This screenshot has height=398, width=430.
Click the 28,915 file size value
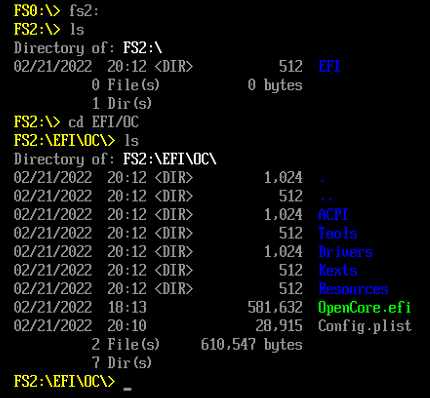click(x=279, y=326)
